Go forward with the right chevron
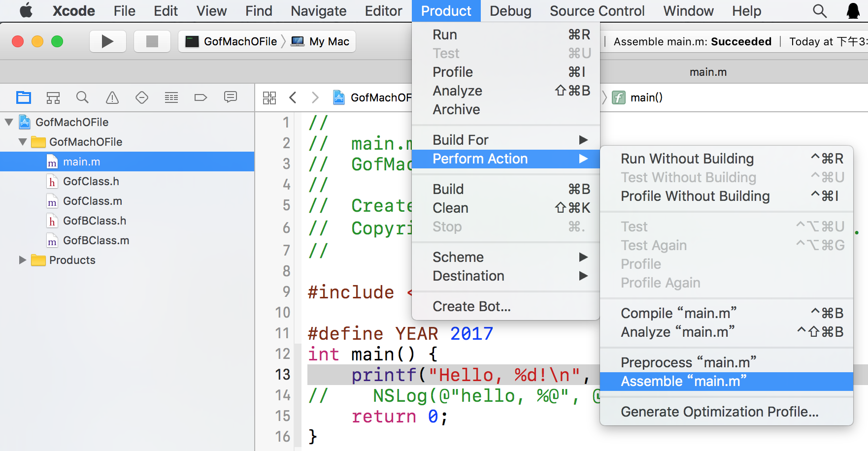 (315, 97)
